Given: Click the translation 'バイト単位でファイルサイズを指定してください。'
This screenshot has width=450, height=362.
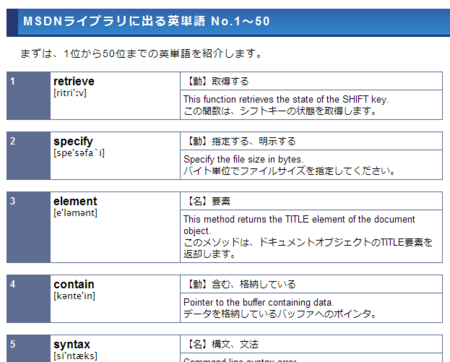Looking at the screenshot, I should point(289,171).
